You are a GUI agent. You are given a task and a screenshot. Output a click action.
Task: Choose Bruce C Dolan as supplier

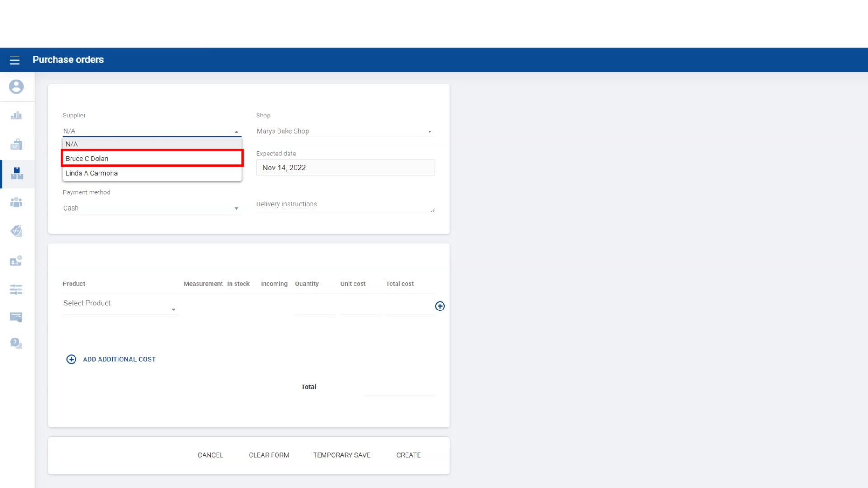pyautogui.click(x=152, y=159)
